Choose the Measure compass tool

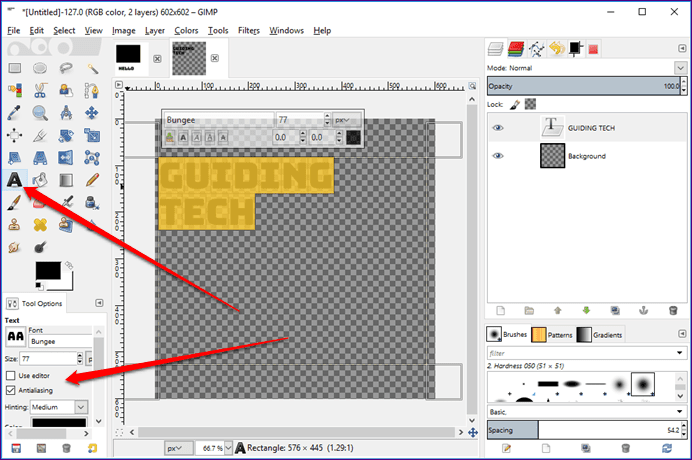point(66,113)
